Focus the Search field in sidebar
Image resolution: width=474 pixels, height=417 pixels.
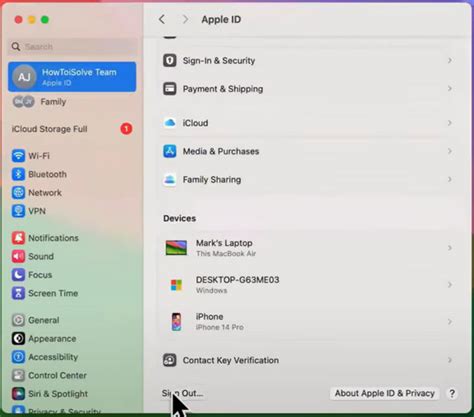[73, 47]
